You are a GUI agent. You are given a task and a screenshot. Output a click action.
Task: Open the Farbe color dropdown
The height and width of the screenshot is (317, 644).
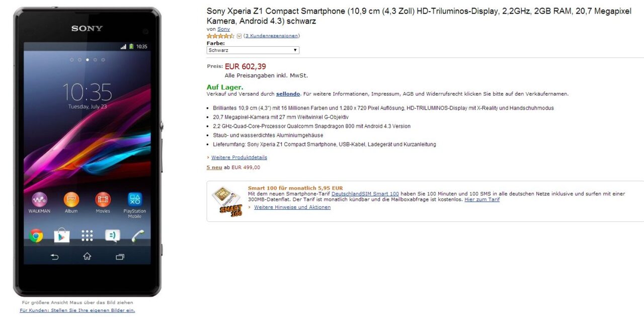pos(253,50)
